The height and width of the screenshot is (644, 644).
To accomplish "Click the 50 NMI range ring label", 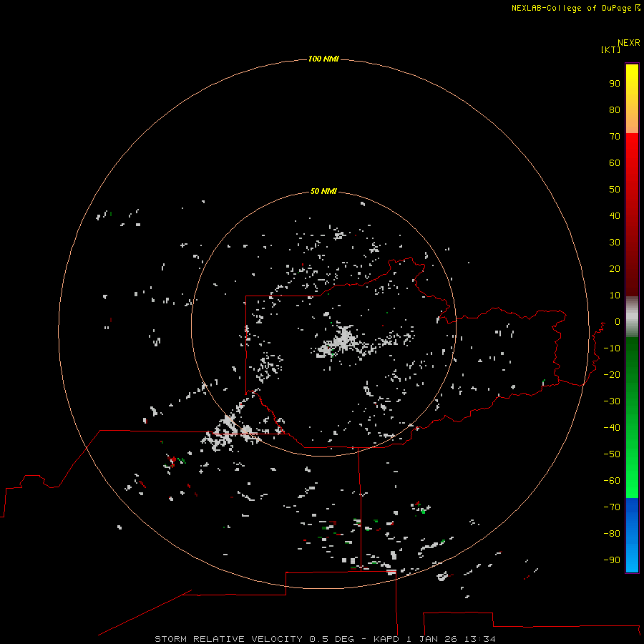I will [323, 191].
